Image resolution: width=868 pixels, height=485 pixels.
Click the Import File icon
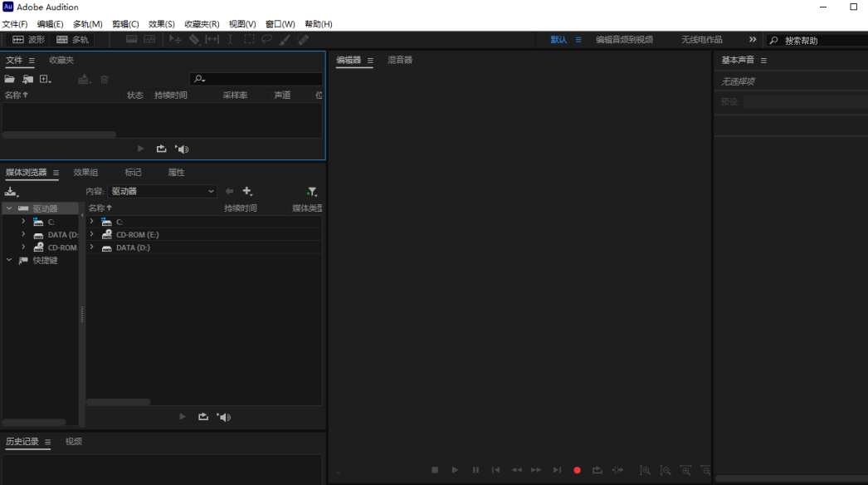coord(27,79)
